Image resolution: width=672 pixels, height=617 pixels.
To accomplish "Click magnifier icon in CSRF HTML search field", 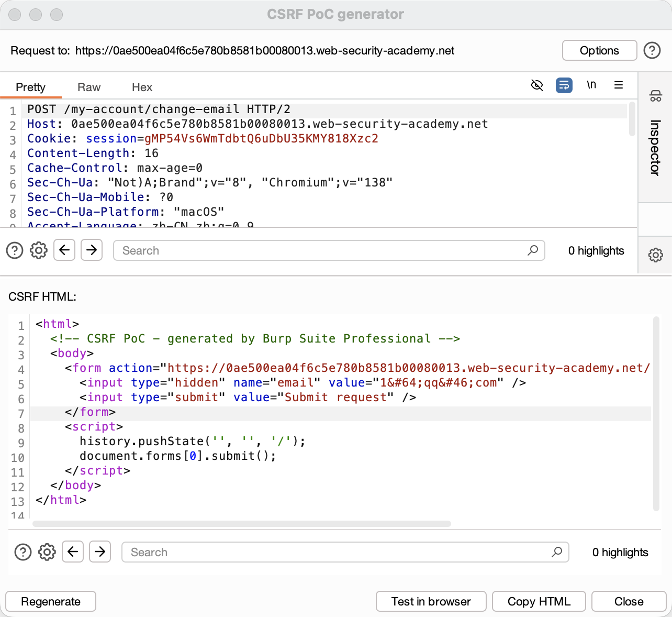I will [557, 552].
